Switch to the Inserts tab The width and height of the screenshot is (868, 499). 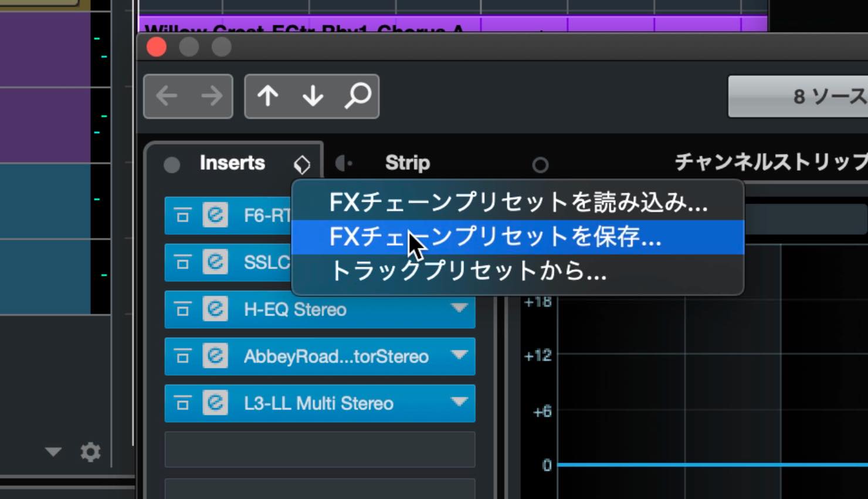click(x=232, y=163)
